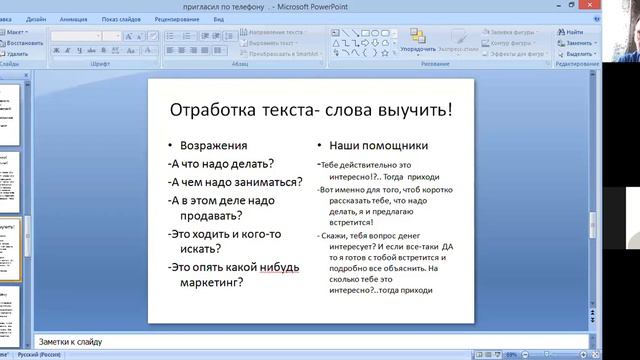Click the increase font size icon
Image resolution: width=640 pixels, height=360 pixels.
tap(129, 37)
